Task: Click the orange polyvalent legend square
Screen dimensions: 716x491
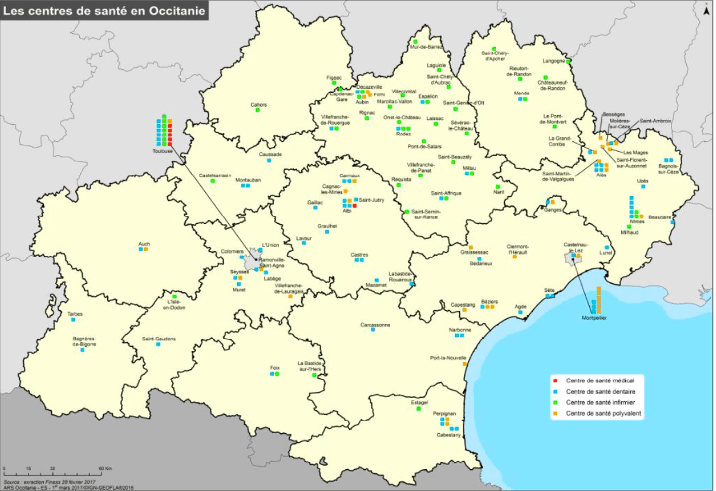Action: [x=556, y=414]
